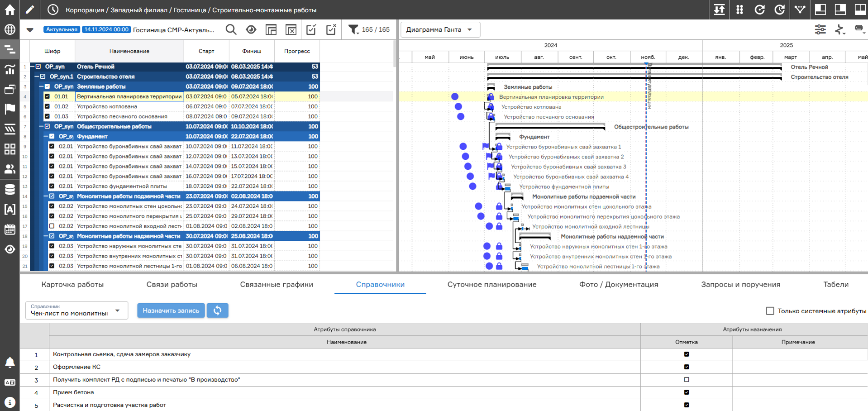This screenshot has width=868, height=411.
Task: Click the refresh-with-clock icon in top bar
Action: click(779, 10)
